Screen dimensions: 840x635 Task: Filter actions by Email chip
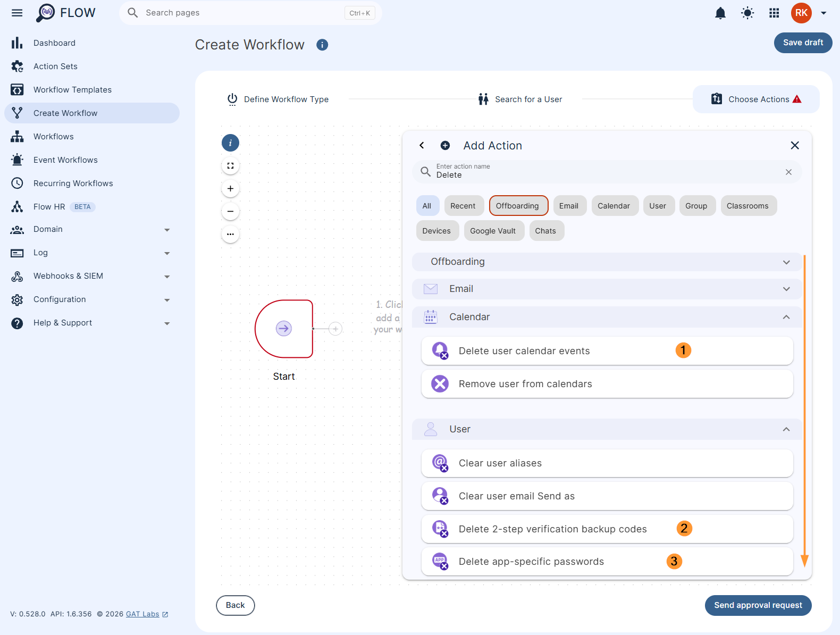[x=569, y=206]
